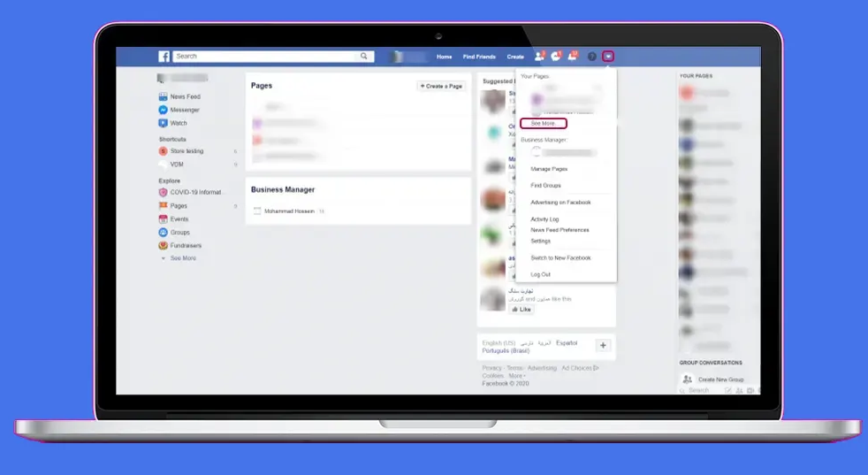This screenshot has width=868, height=475.
Task: Click the plus button beside languages
Action: (x=603, y=345)
